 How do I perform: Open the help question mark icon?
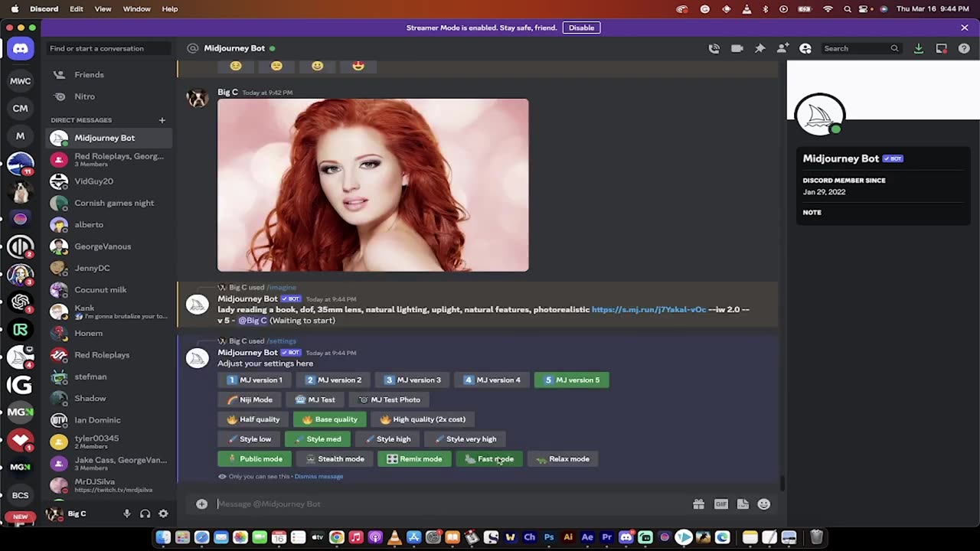[964, 48]
